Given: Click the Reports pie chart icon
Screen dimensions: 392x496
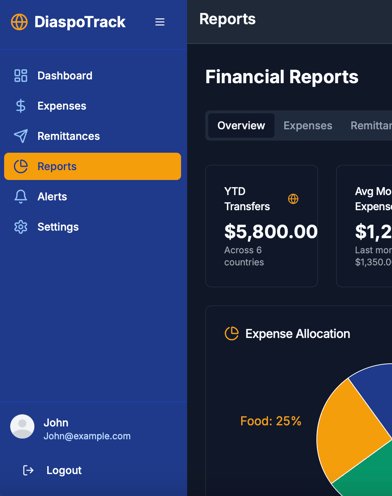Looking at the screenshot, I should [21, 166].
